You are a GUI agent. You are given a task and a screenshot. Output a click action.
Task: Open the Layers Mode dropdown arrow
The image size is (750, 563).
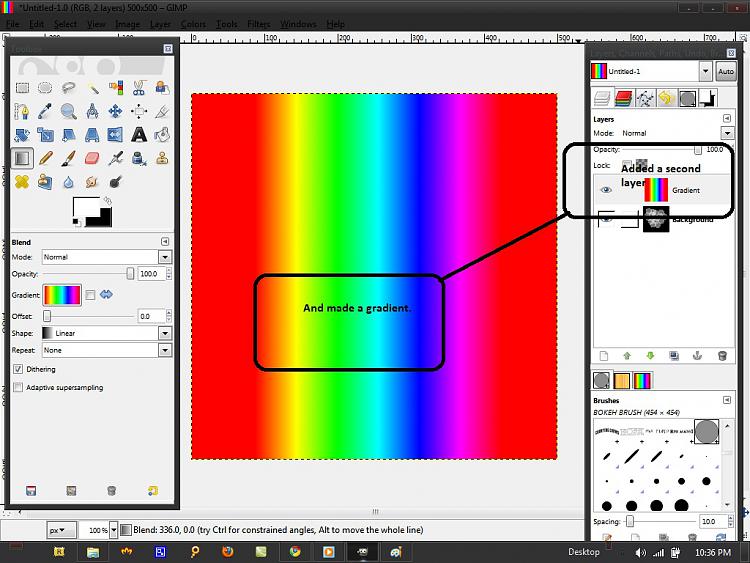coord(727,133)
